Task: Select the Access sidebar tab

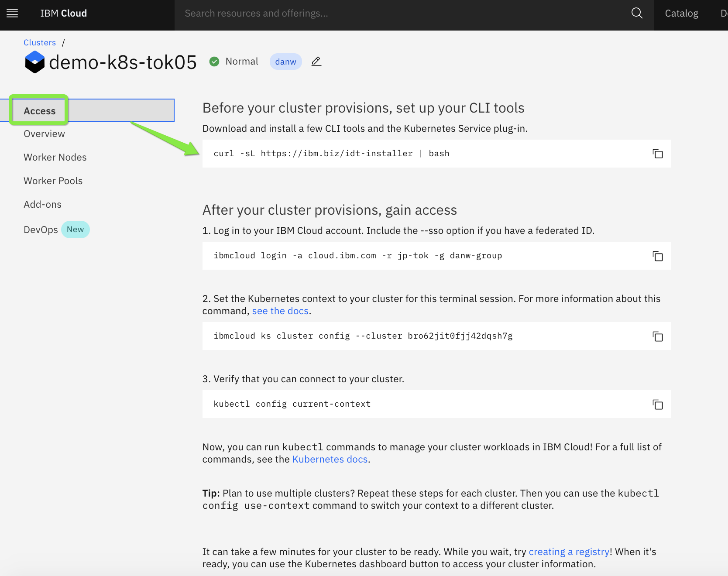Action: coord(87,110)
